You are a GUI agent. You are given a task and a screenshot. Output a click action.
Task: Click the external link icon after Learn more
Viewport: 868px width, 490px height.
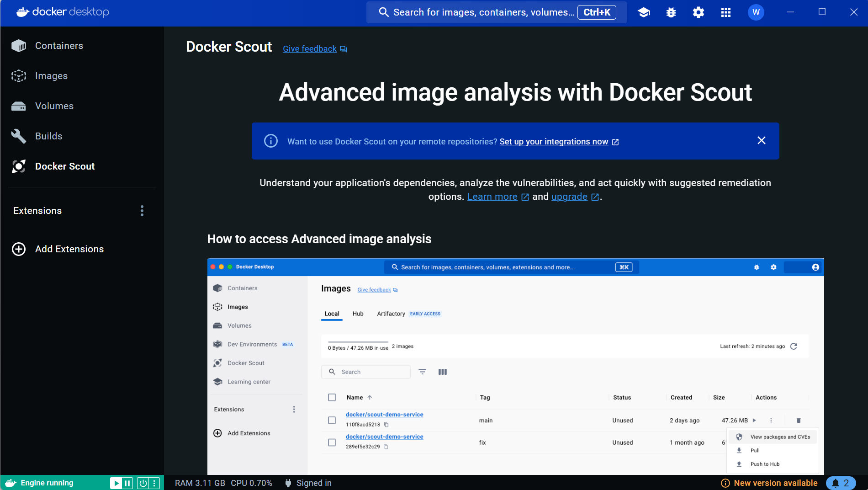pos(525,197)
